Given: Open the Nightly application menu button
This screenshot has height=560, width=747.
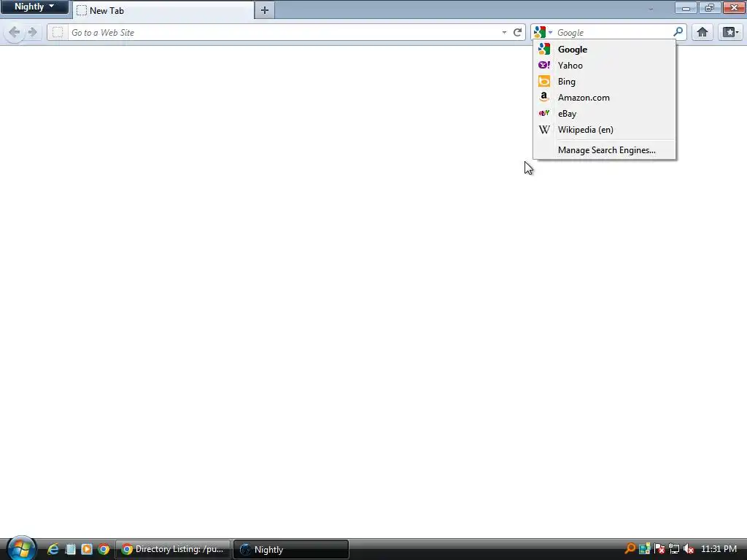Looking at the screenshot, I should [34, 7].
